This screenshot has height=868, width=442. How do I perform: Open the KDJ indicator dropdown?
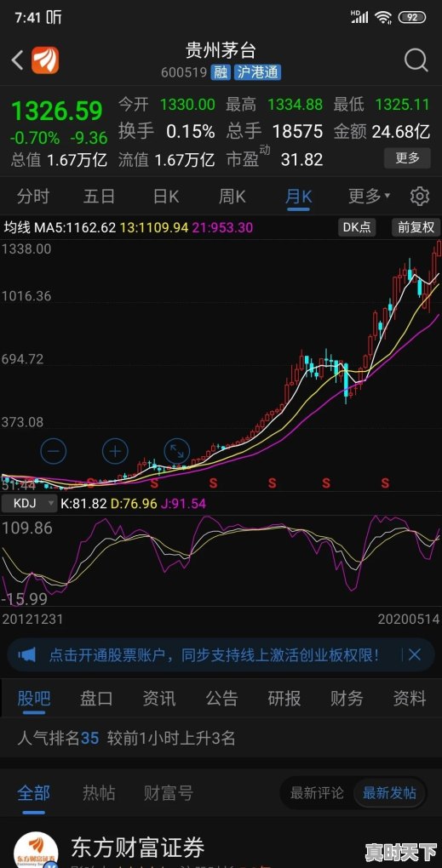[x=29, y=503]
